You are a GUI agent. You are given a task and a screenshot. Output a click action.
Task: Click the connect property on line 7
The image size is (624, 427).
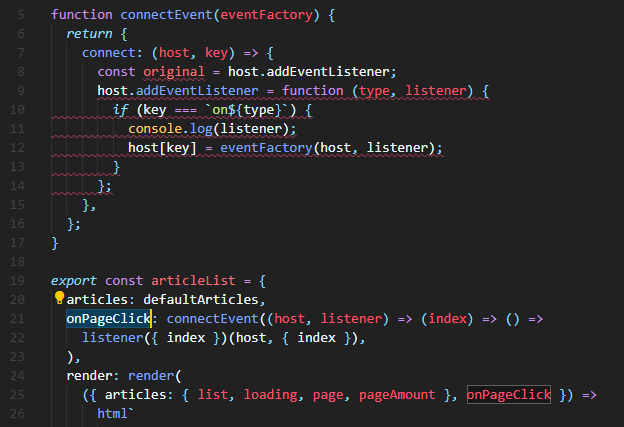[109, 53]
